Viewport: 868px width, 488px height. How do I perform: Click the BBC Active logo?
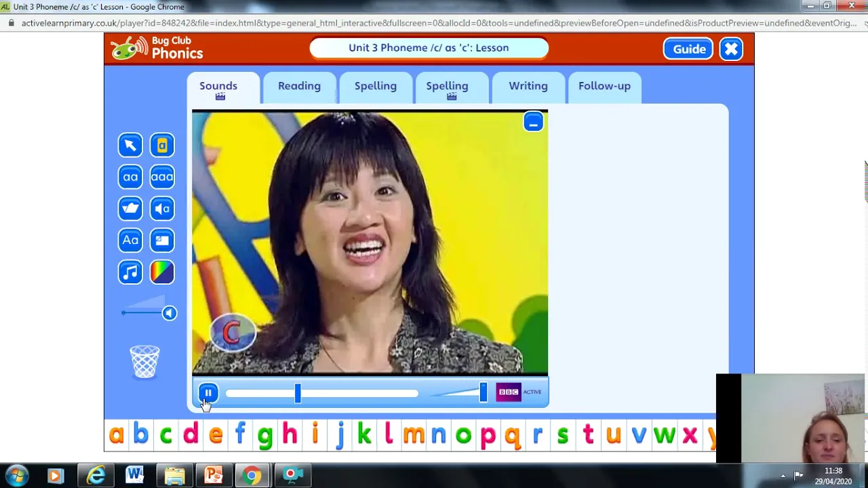519,392
